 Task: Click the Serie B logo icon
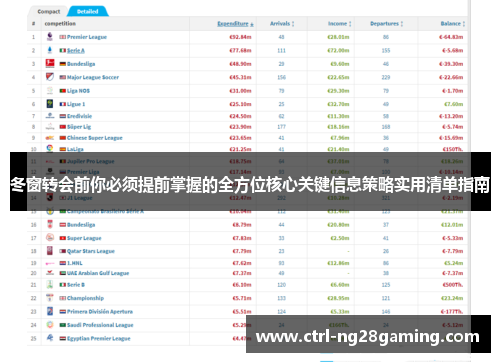50,284
